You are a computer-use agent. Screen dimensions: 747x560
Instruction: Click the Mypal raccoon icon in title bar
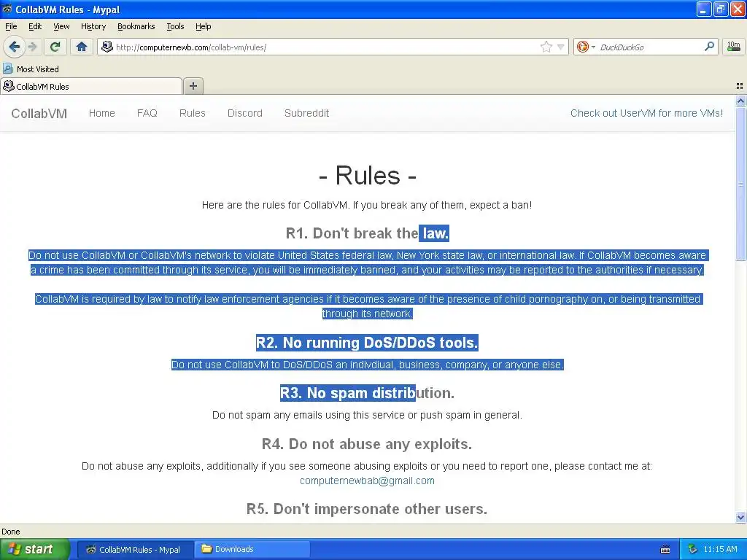pos(7,9)
